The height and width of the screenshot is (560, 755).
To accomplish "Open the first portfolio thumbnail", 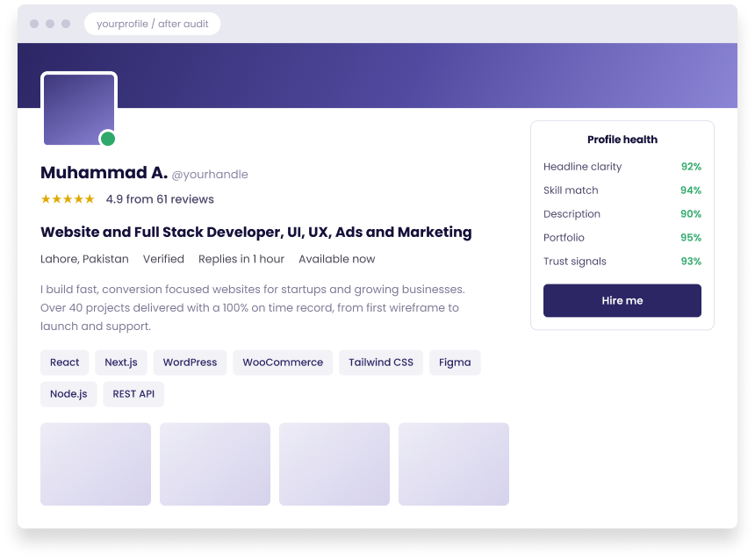I will pos(96,464).
